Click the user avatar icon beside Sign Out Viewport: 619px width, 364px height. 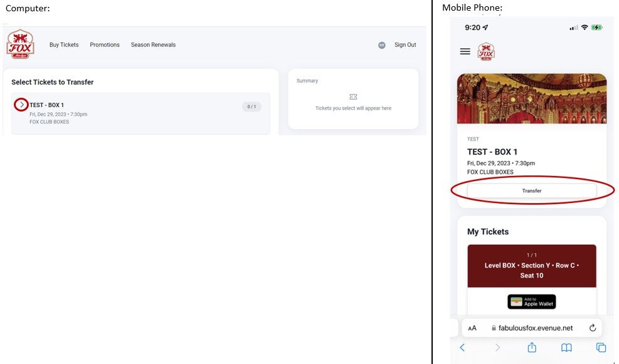[x=382, y=45]
